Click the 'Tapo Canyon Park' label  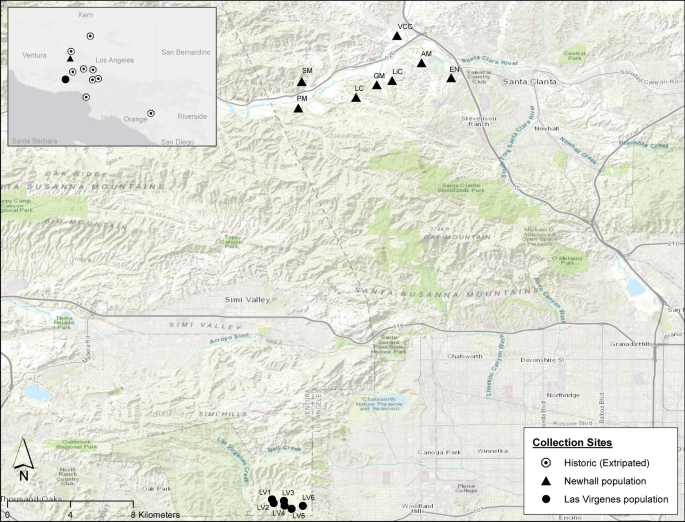click(x=231, y=241)
